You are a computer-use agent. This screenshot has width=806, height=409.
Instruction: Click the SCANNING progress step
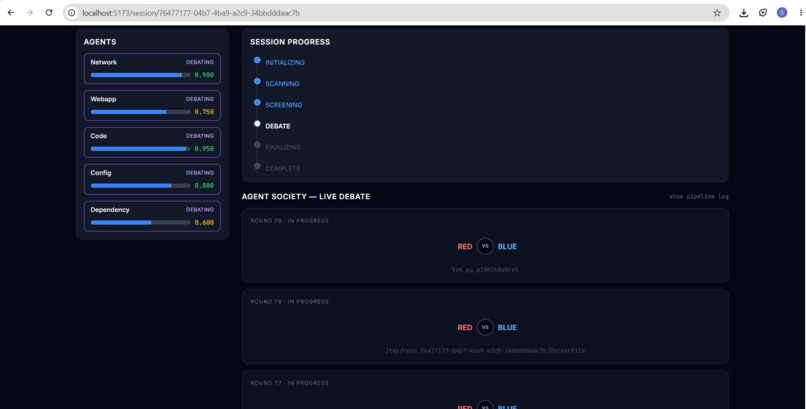coord(282,84)
